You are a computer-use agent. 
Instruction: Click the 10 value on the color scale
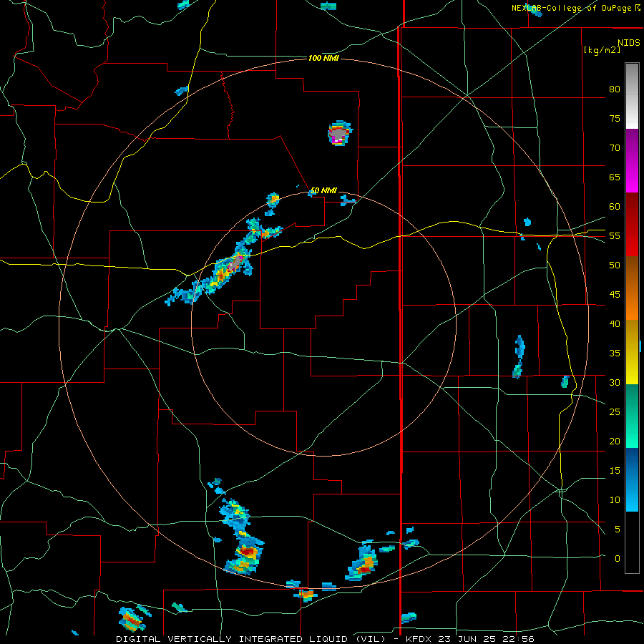615,500
